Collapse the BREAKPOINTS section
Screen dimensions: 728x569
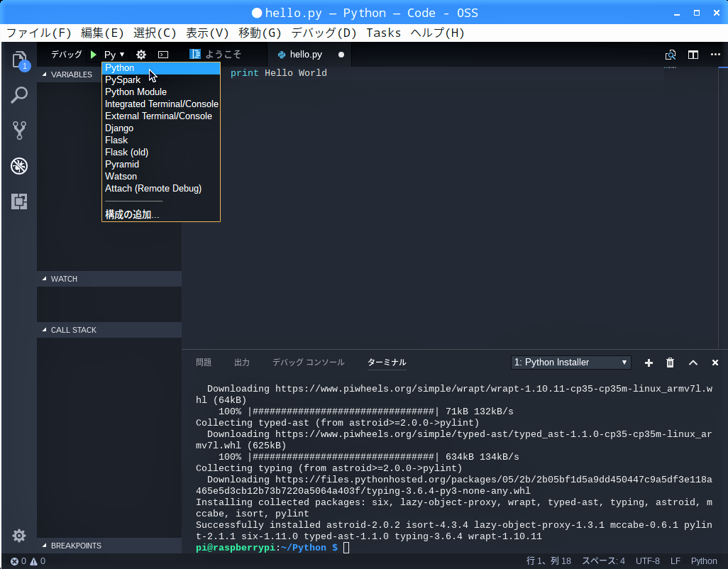click(x=109, y=546)
